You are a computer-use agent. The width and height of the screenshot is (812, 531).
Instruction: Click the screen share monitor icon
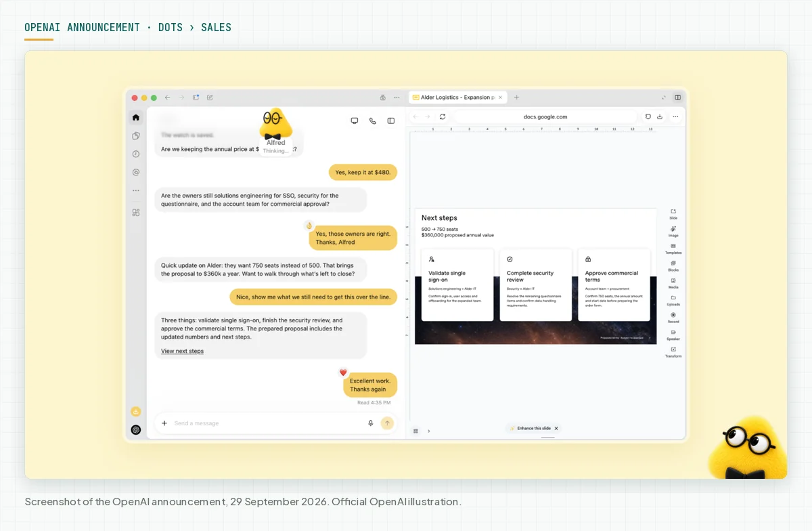tap(354, 121)
